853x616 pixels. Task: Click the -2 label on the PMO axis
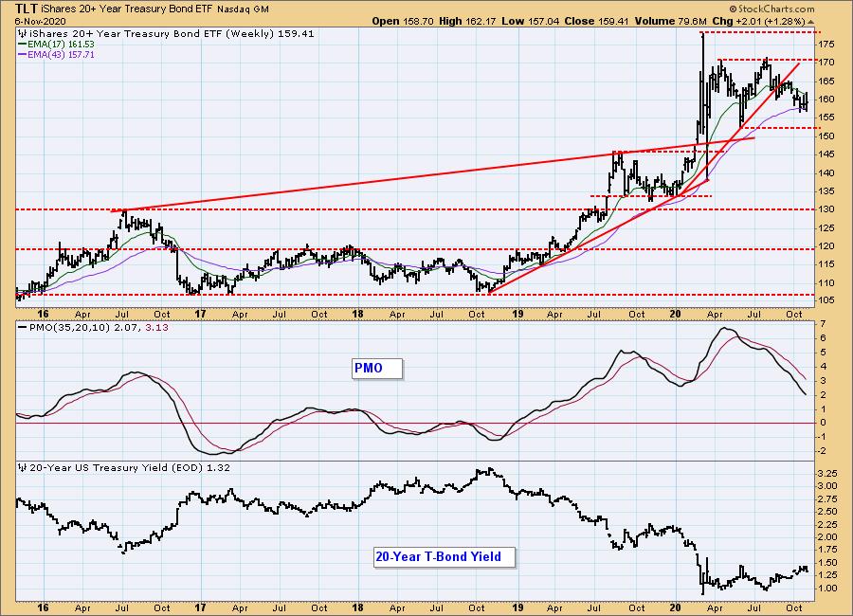[823, 451]
